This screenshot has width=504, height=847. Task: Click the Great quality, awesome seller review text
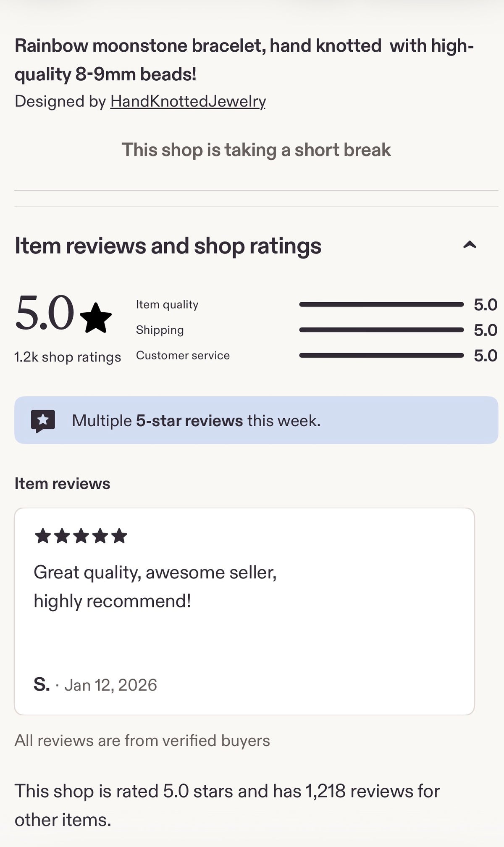[x=155, y=587]
